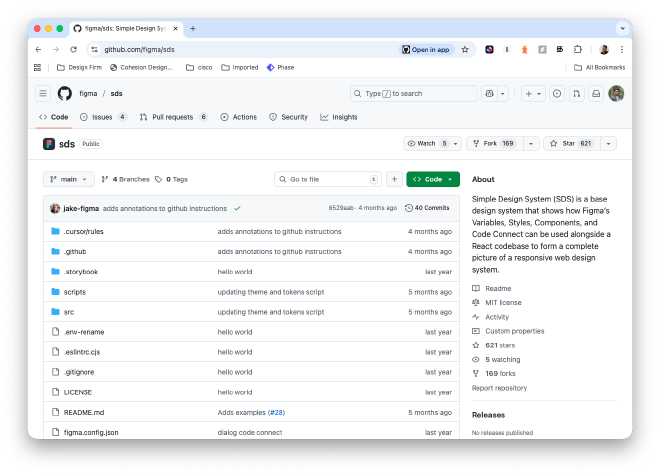Open the .cursor/rules folder
This screenshot has width=660, height=475.
(x=84, y=232)
